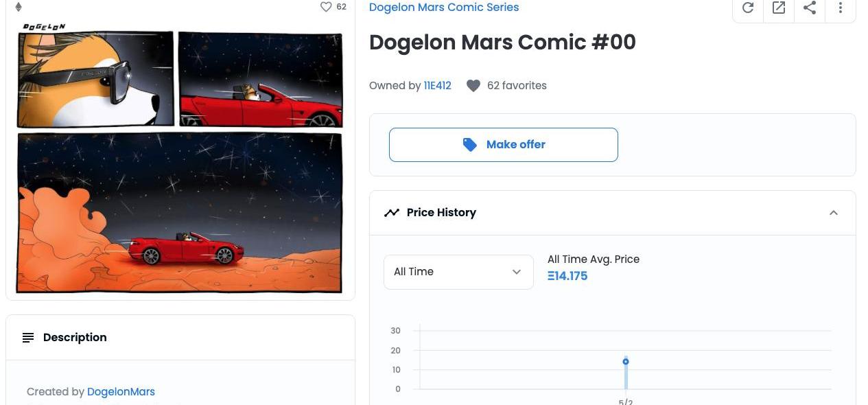
Task: Collapse the Description section header
Action: 180,338
